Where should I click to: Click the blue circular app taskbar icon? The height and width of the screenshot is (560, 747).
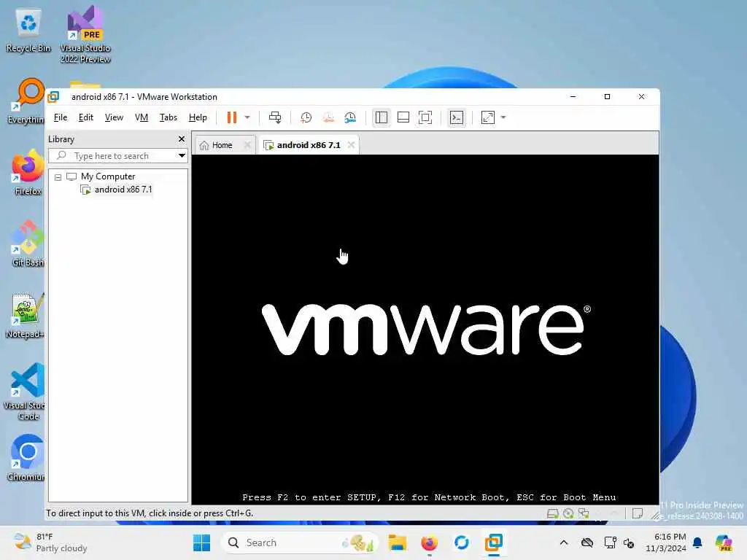pos(461,542)
